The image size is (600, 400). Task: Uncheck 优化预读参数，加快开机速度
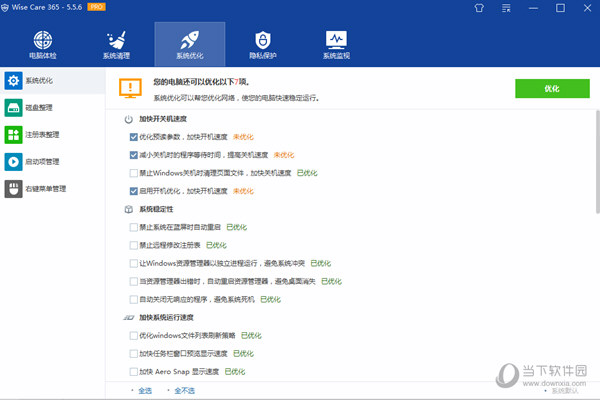pyautogui.click(x=134, y=137)
